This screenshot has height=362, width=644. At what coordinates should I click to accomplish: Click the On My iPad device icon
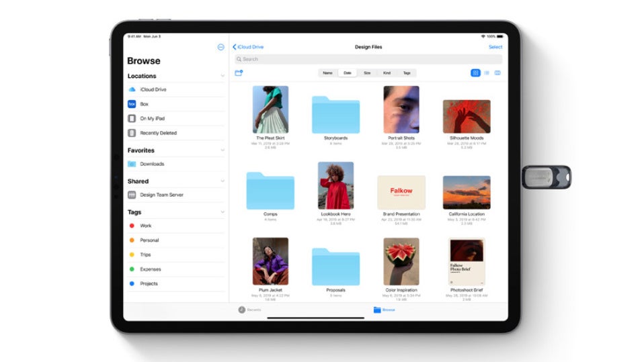[132, 119]
